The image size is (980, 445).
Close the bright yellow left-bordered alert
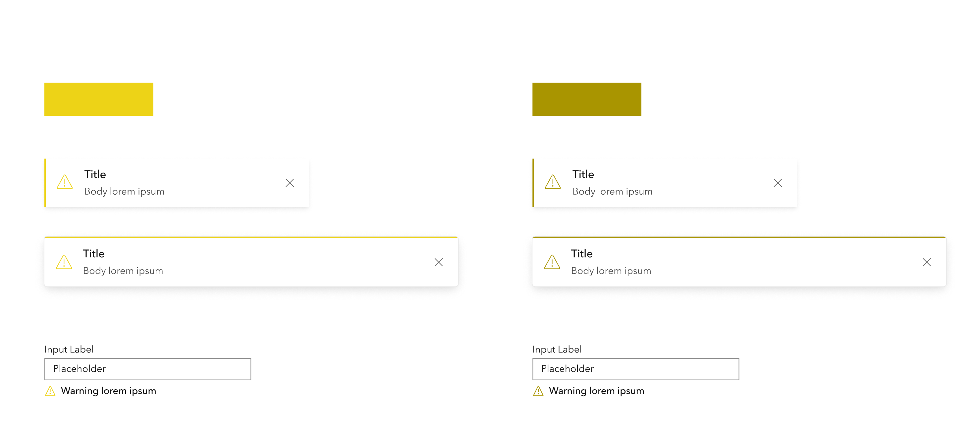pyautogui.click(x=290, y=183)
